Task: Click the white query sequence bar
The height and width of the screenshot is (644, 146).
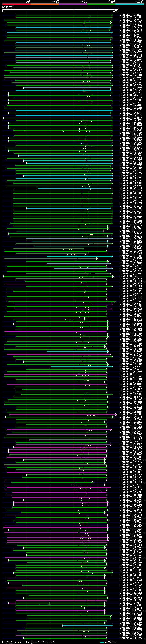Action: pyautogui.click(x=60, y=10)
